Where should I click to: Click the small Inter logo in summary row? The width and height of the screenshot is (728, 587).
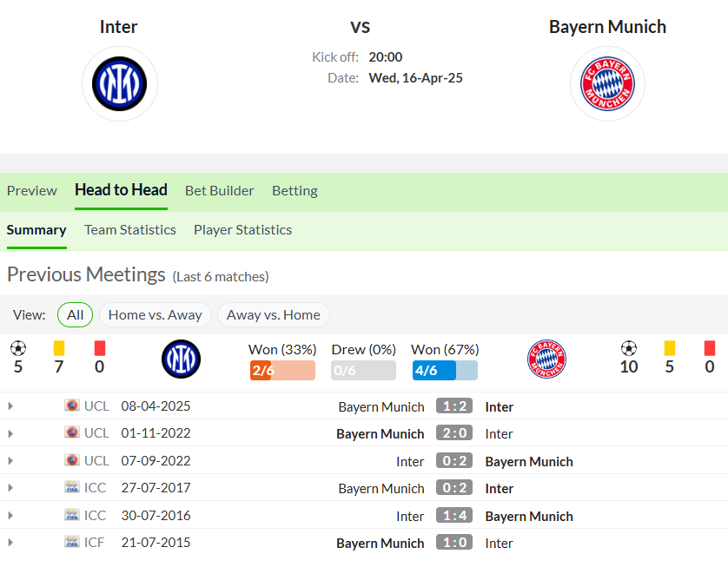click(x=181, y=359)
